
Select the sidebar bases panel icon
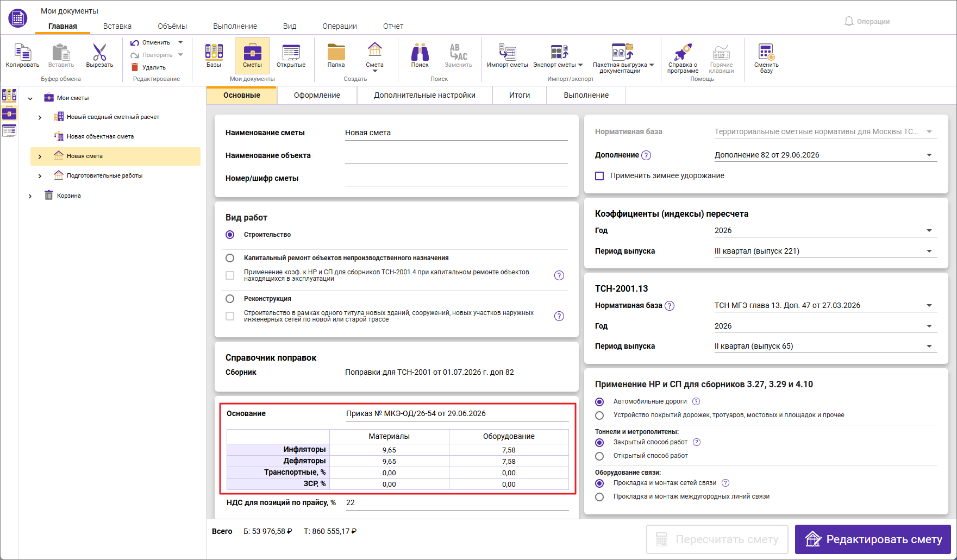pos(9,95)
